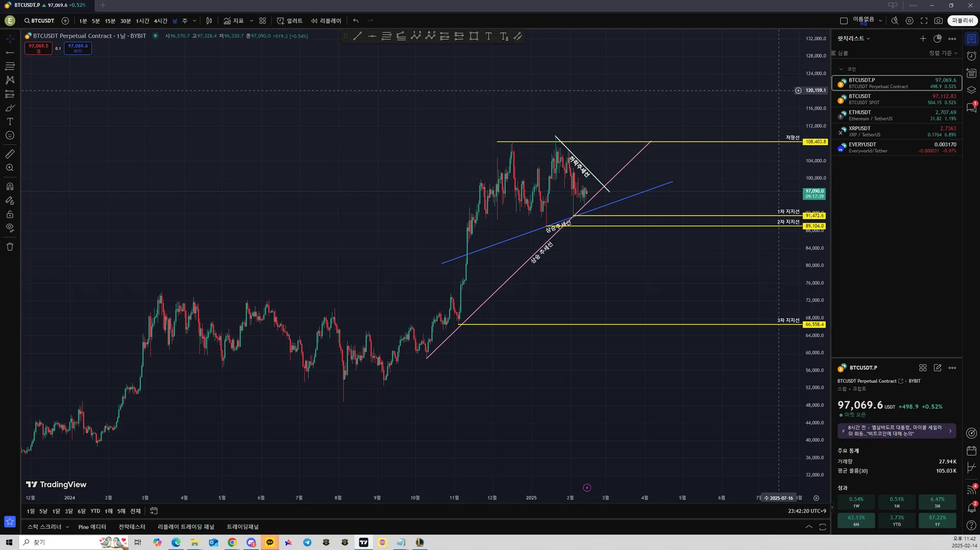Open the alerts clock panel in right sidebar
The width and height of the screenshot is (980, 550).
971,56
